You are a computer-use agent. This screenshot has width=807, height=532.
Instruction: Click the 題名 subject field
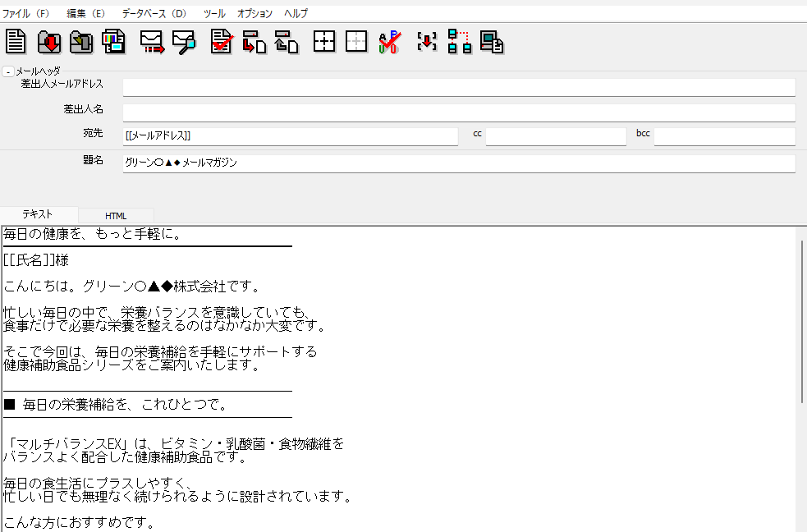(459, 163)
